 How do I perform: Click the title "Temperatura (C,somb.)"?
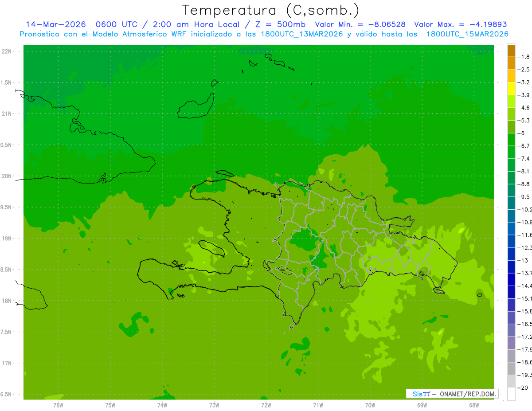271,11
